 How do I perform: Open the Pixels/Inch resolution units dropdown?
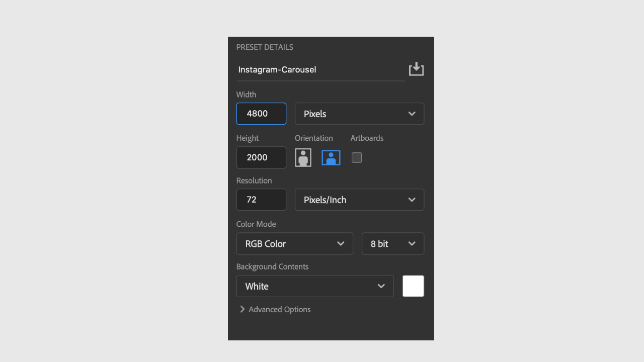(x=359, y=200)
